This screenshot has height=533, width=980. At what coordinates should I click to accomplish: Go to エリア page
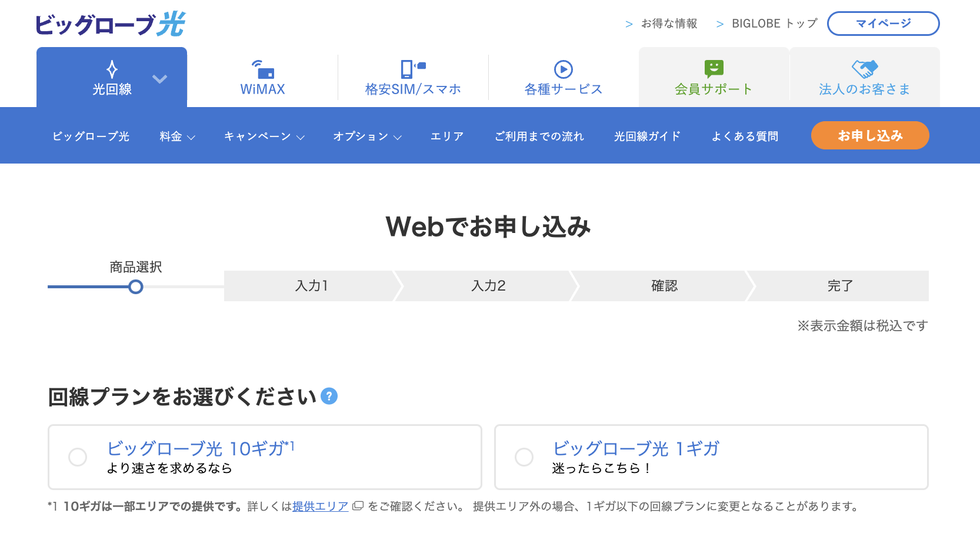[447, 136]
